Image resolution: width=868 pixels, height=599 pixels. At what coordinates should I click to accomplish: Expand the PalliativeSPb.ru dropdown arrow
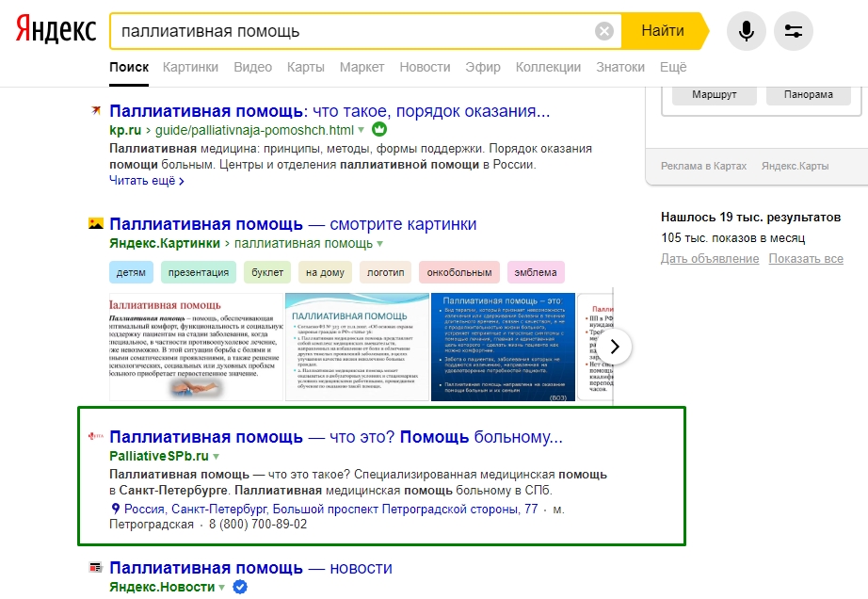pyautogui.click(x=216, y=457)
